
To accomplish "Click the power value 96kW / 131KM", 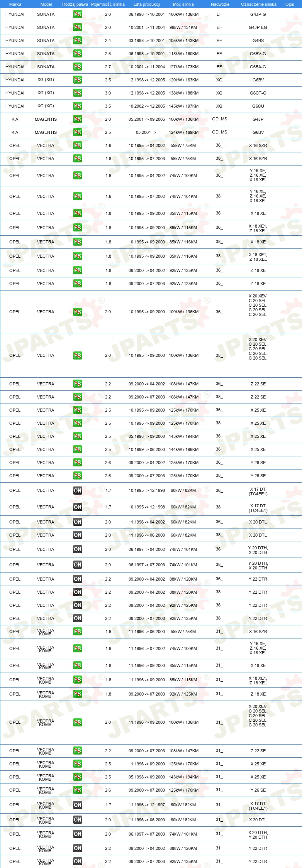I will (183, 27).
